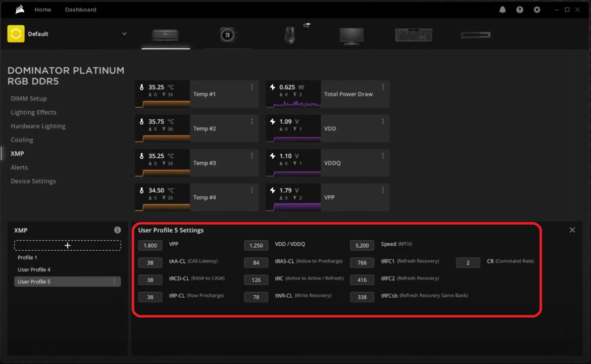Expand the Default profile dropdown

click(124, 34)
